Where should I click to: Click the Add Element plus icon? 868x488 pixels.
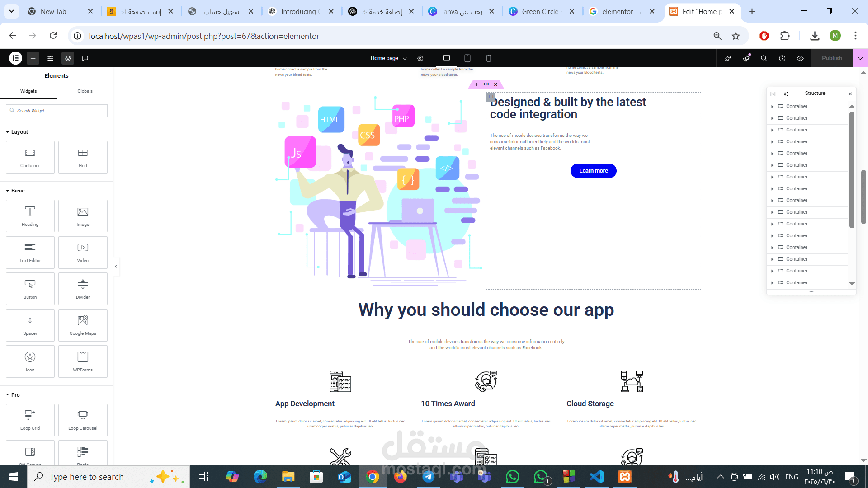click(x=33, y=58)
